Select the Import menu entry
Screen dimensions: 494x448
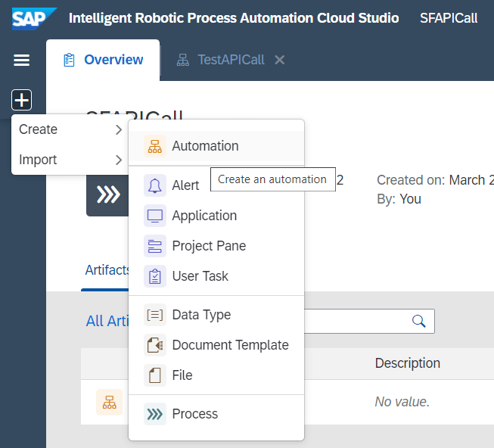70,160
